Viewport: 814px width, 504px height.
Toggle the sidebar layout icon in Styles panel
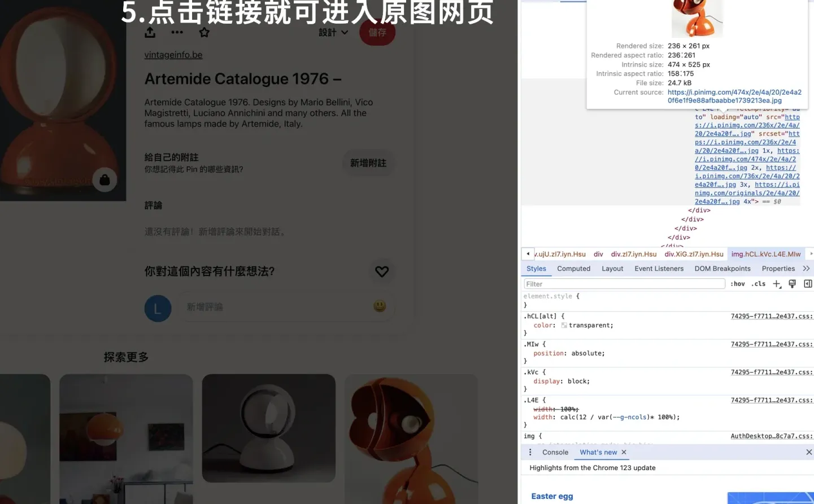coord(808,283)
